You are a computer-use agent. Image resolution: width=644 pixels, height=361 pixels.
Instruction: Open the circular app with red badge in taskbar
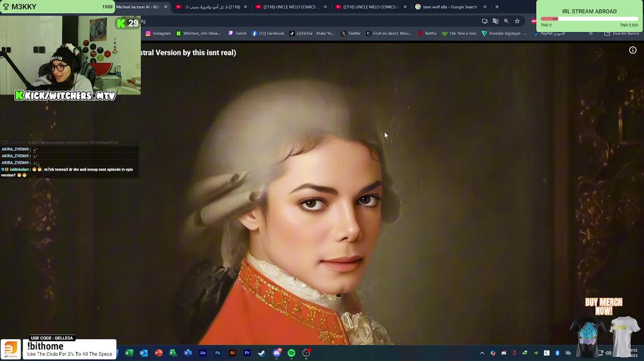[x=306, y=353]
